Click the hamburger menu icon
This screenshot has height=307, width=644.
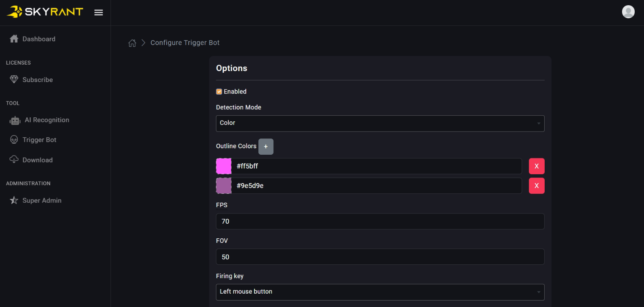point(99,13)
